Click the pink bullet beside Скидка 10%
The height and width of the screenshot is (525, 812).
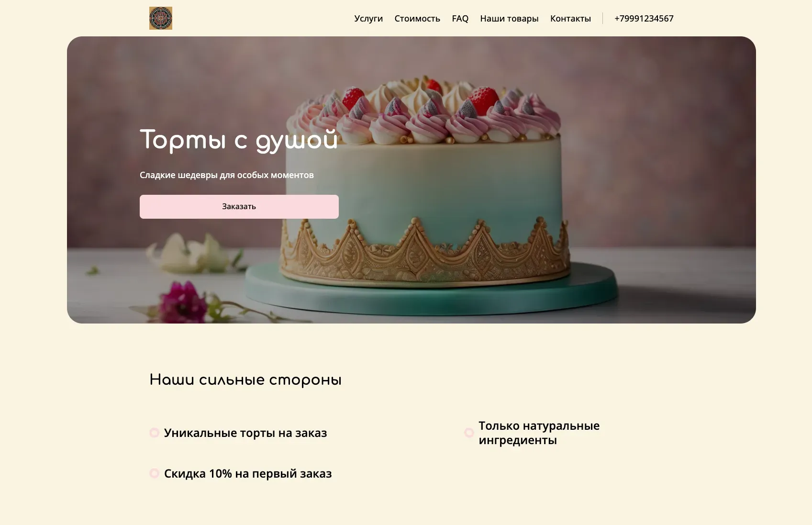pos(154,473)
